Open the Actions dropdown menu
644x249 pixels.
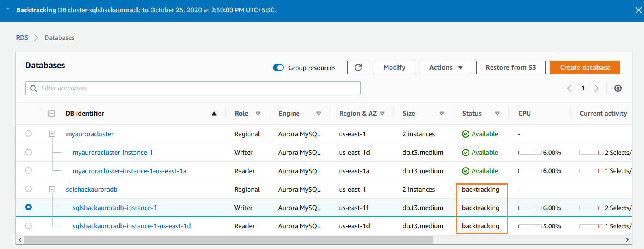[445, 68]
